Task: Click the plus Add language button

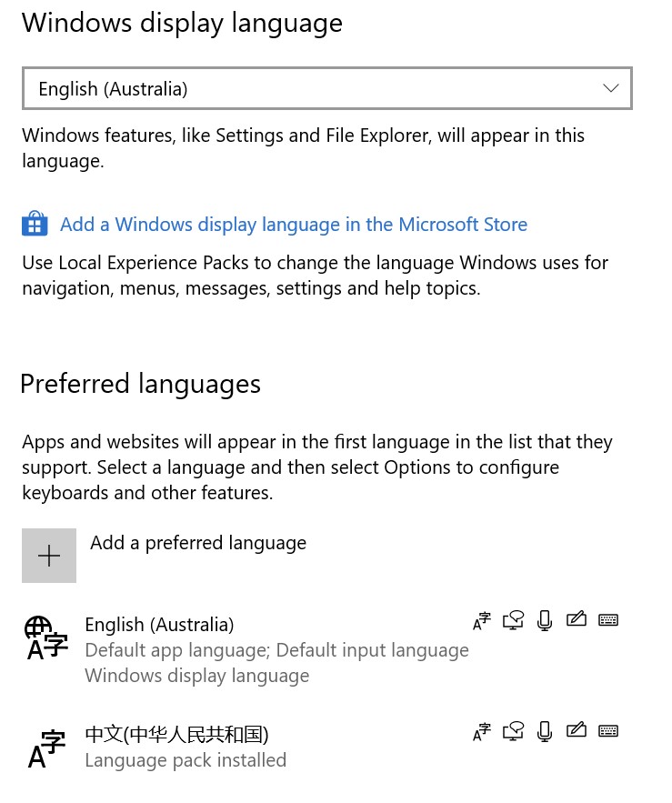Action: pyautogui.click(x=49, y=556)
